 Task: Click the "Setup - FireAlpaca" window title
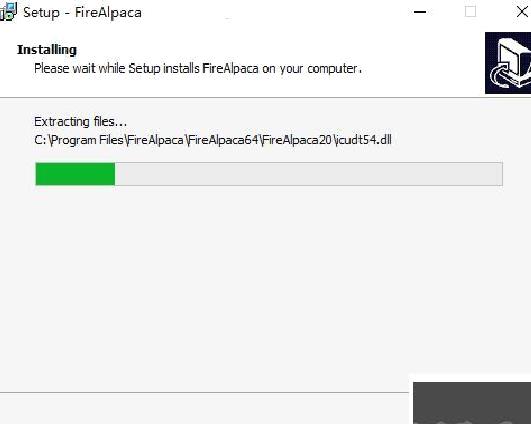[x=82, y=13]
